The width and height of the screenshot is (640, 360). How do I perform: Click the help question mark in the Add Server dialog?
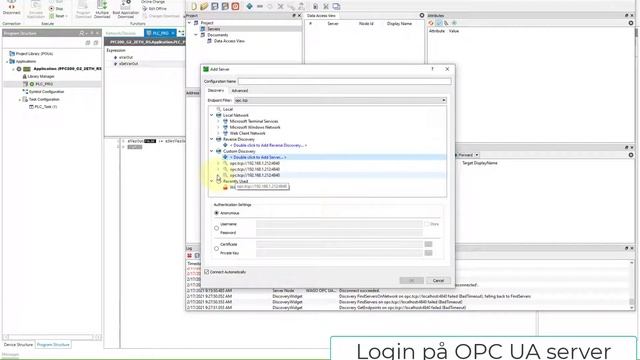(432, 69)
